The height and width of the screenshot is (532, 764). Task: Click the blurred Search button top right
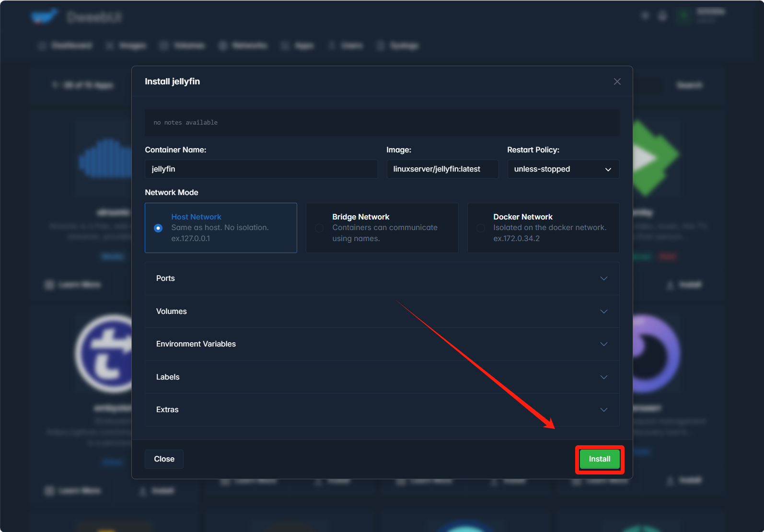tap(689, 85)
